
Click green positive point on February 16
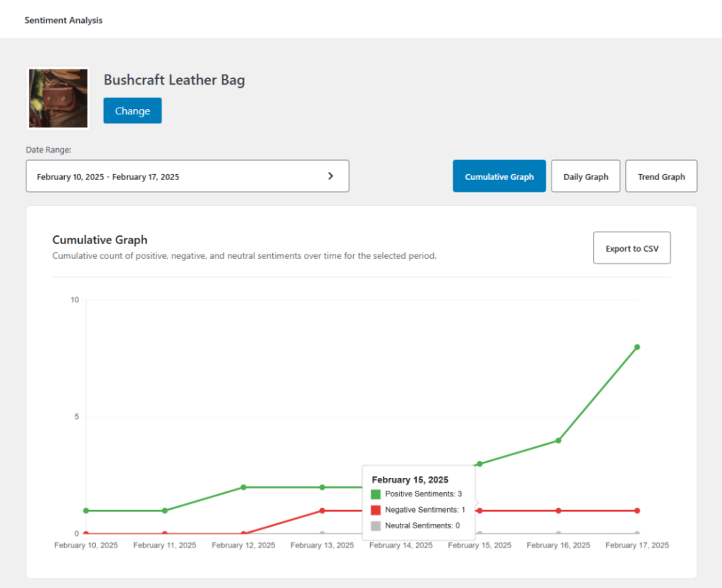(558, 440)
